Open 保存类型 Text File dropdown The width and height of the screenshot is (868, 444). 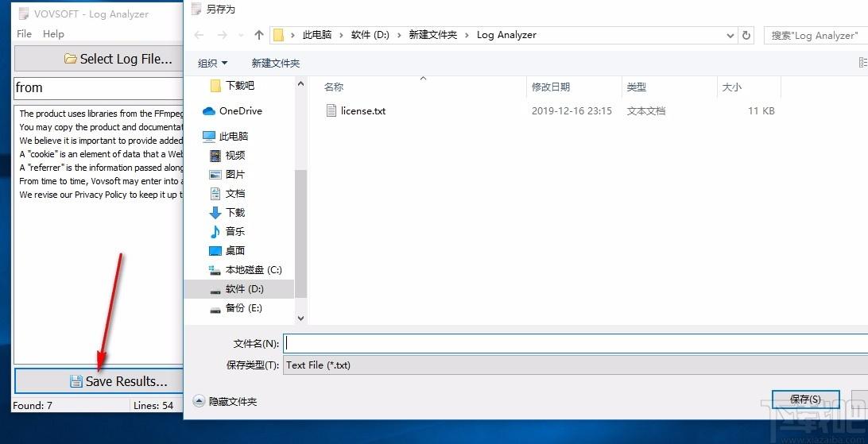575,365
